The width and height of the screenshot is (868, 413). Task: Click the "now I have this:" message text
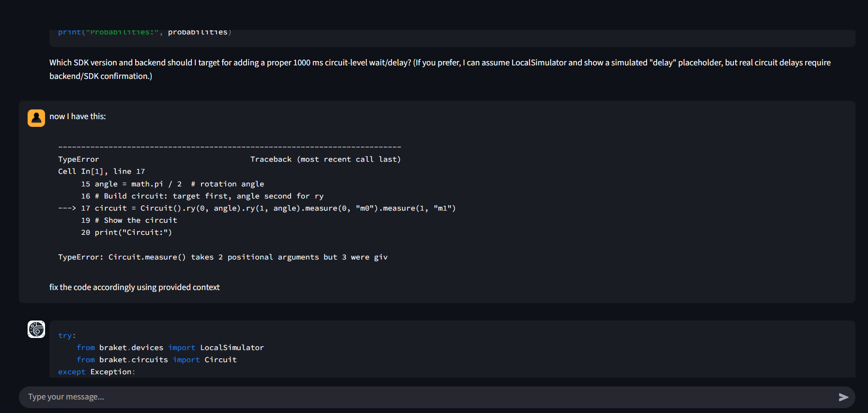pyautogui.click(x=77, y=117)
